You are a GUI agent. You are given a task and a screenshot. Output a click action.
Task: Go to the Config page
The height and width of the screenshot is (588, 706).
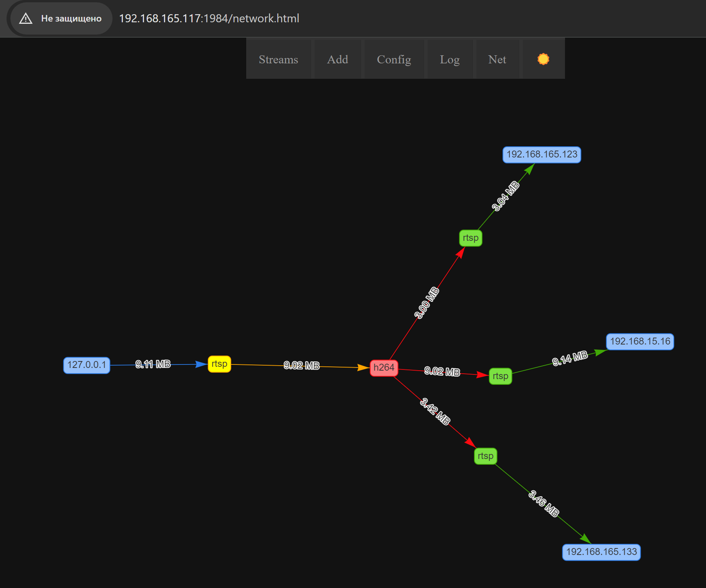[394, 59]
